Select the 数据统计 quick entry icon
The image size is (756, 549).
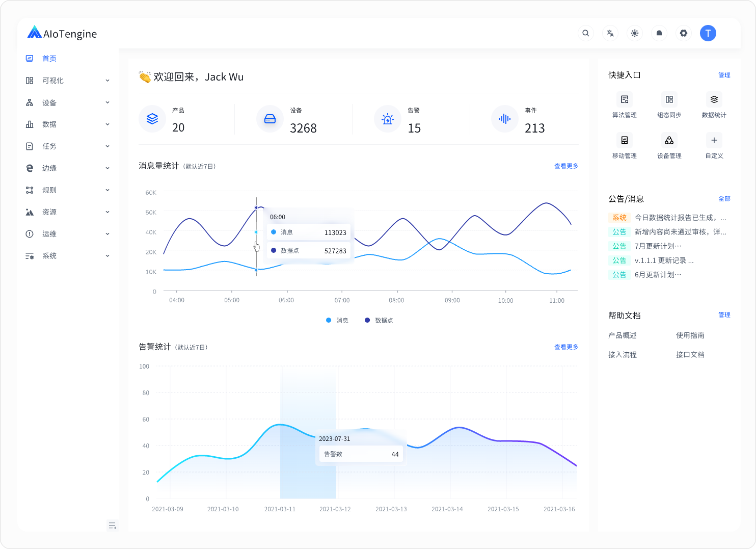(714, 99)
